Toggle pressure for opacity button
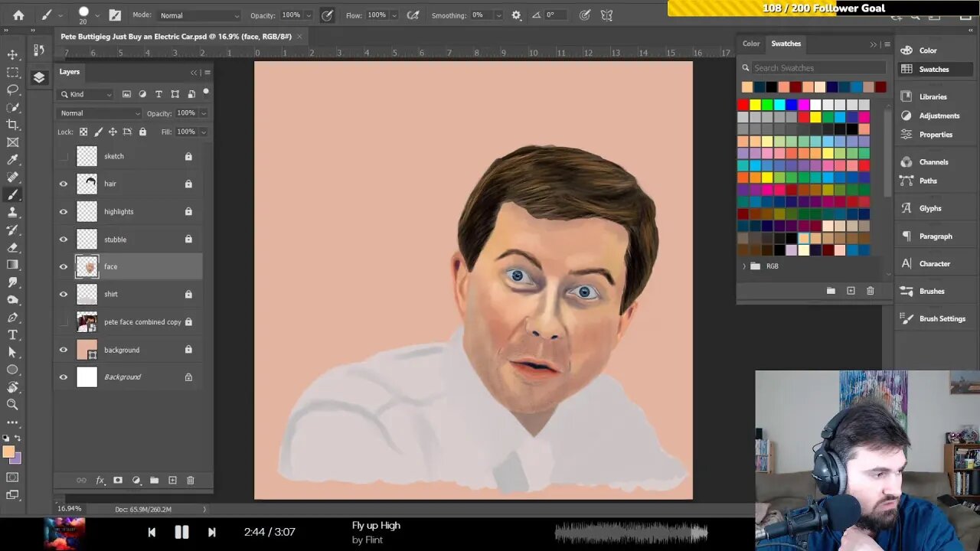The image size is (980, 551). 328,15
